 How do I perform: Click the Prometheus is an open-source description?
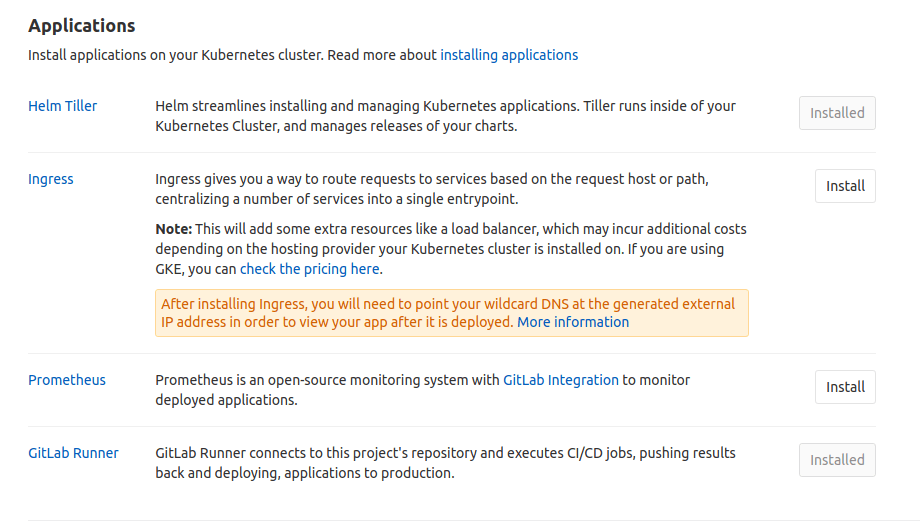[422, 390]
